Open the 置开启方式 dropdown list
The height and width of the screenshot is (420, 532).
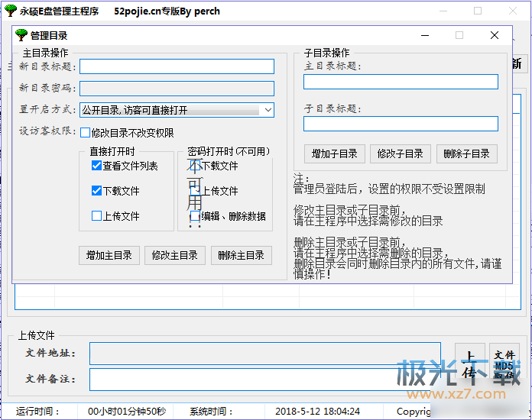click(267, 110)
